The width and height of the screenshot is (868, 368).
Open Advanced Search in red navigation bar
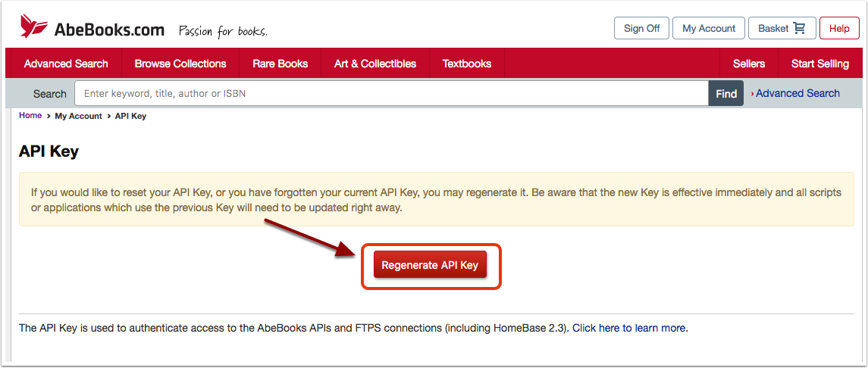click(x=66, y=64)
